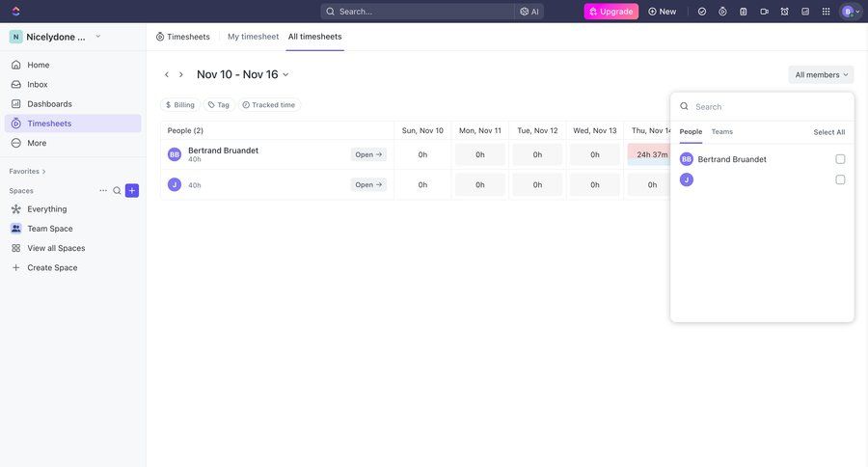Check the Bertrand Bruandet checkbox
868x467 pixels.
click(x=840, y=159)
